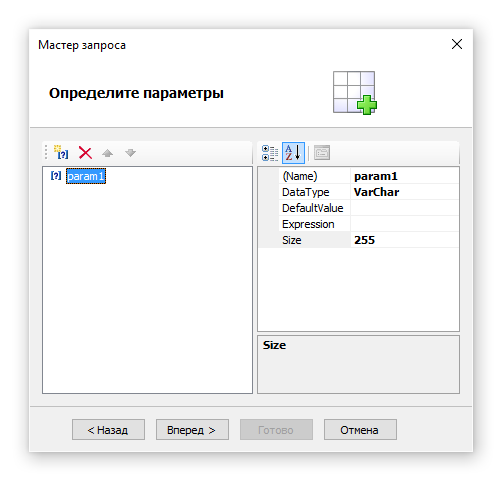Toggle alphabetical sort in property grid

coord(293,153)
